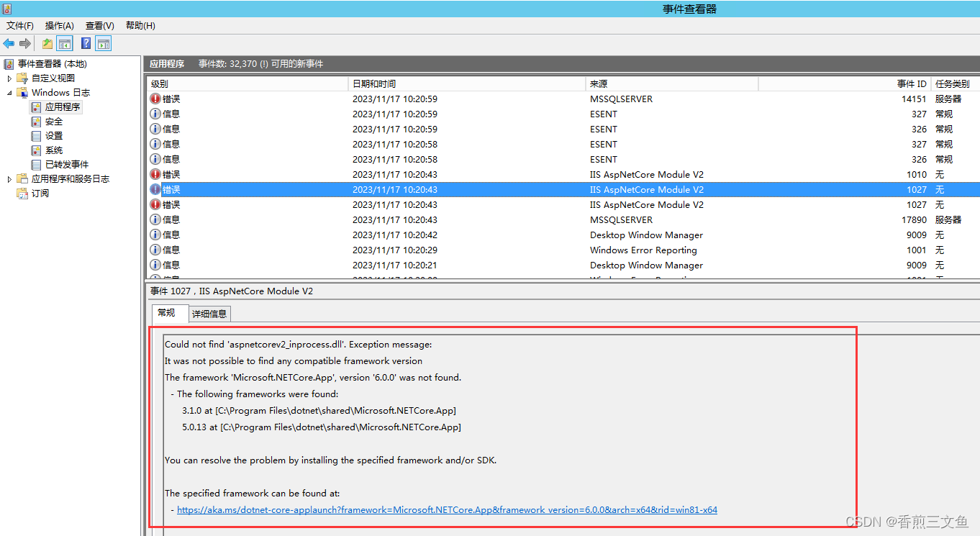980x536 pixels.
Task: Click event ID cell 17890
Action: point(914,220)
